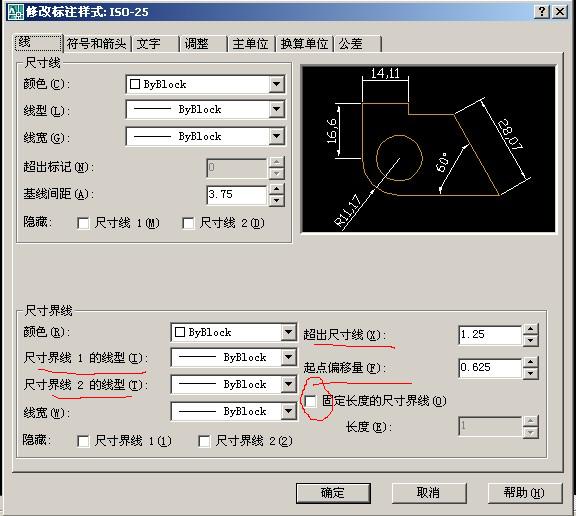Click ByBlock color swatch in 尺寸界线 颜色
Screen dimensions: 576x516
point(180,332)
